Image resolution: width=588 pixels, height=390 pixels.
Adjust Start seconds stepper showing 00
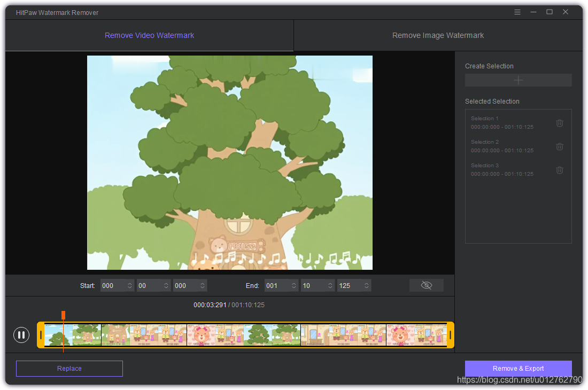point(166,285)
